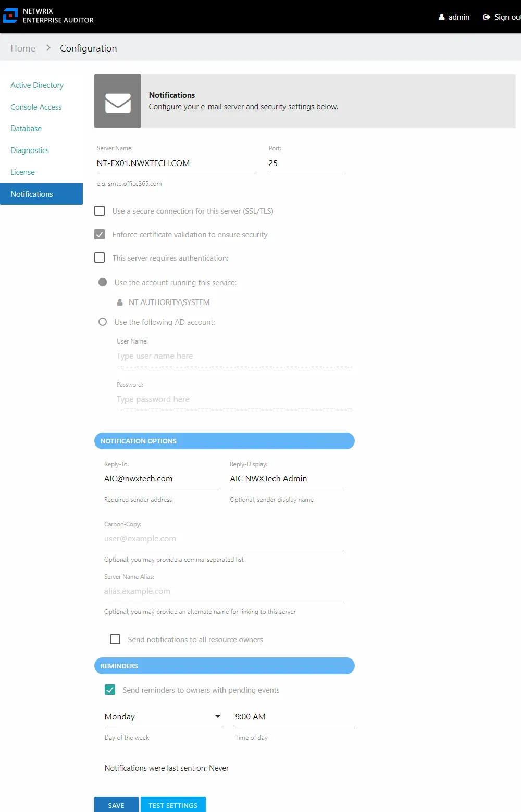Go to Database configuration section

26,129
